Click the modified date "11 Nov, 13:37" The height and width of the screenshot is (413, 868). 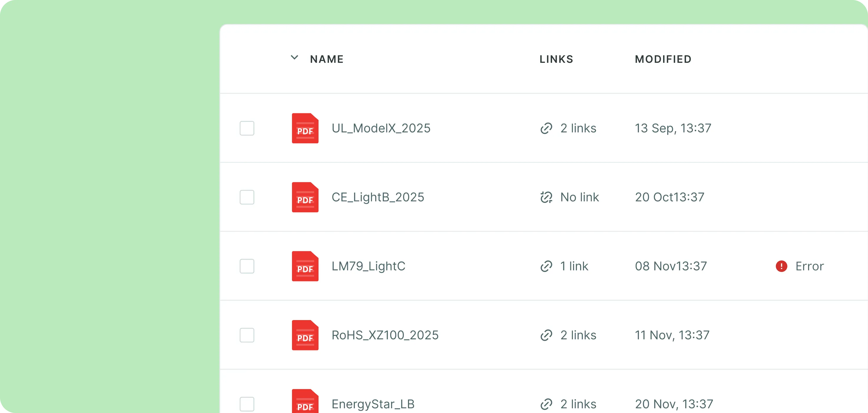click(672, 336)
